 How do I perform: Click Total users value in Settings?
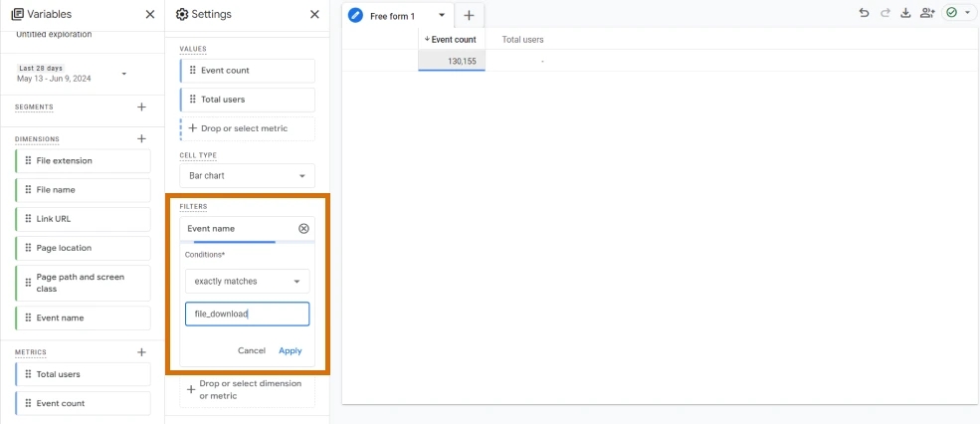click(247, 100)
